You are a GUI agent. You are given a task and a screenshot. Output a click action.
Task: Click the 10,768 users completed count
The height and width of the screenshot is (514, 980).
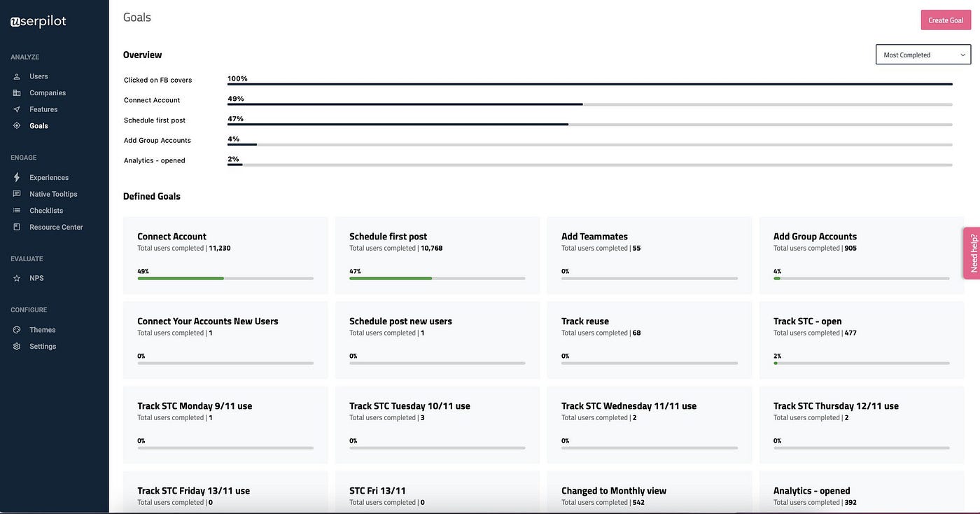coord(431,248)
